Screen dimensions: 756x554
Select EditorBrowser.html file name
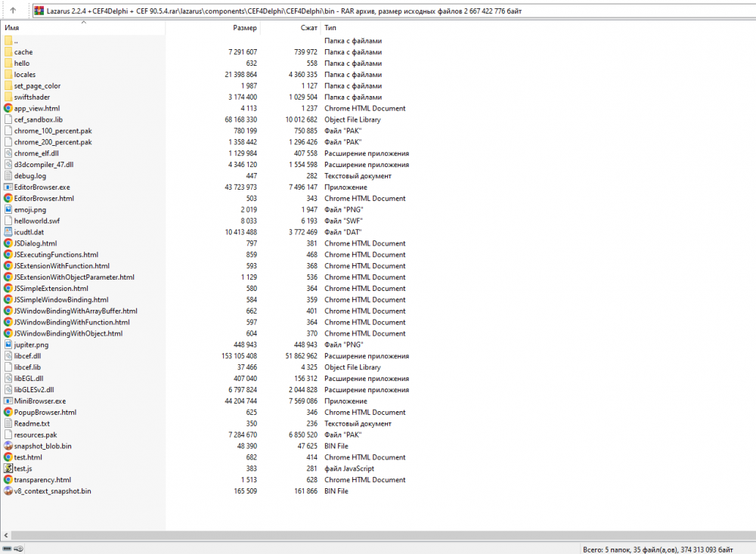[x=44, y=198]
